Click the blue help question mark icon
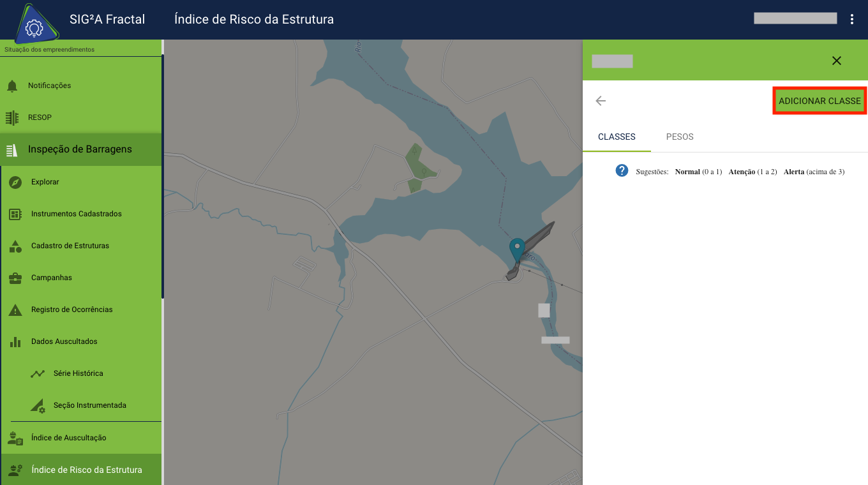868x485 pixels. click(622, 171)
